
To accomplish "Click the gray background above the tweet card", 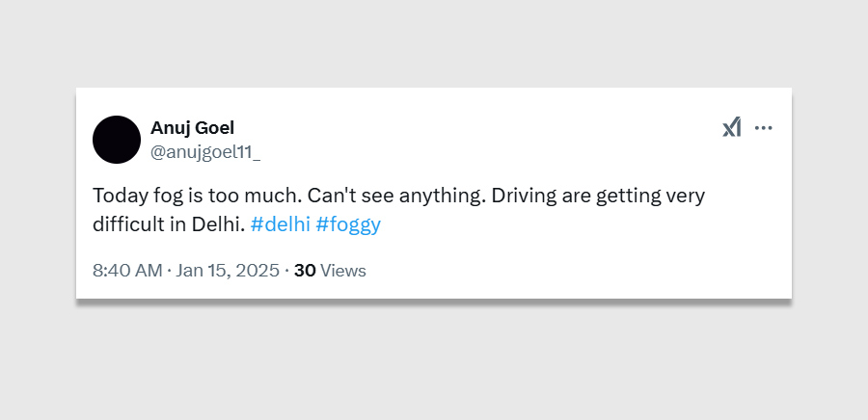I will pos(434,43).
